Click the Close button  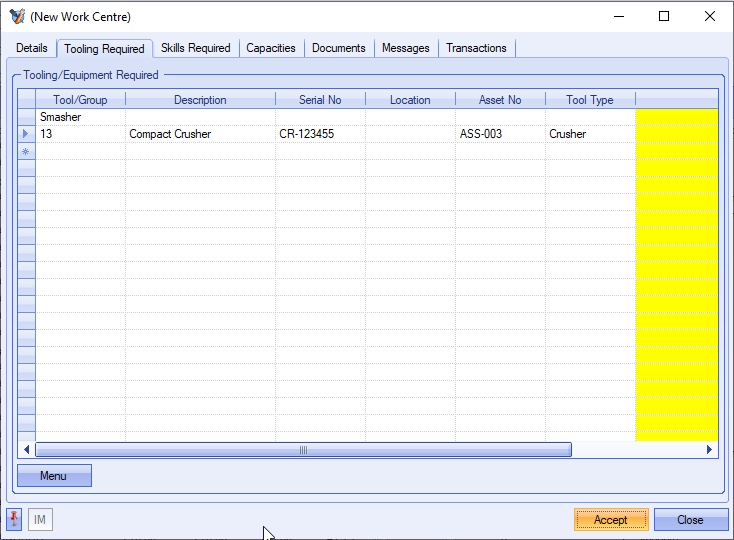point(690,519)
